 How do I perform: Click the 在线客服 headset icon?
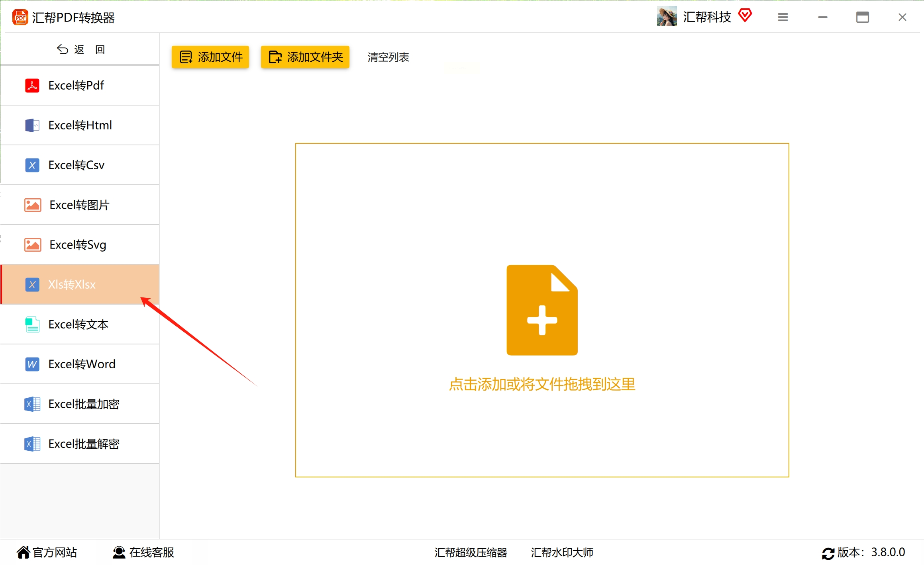[x=119, y=552]
